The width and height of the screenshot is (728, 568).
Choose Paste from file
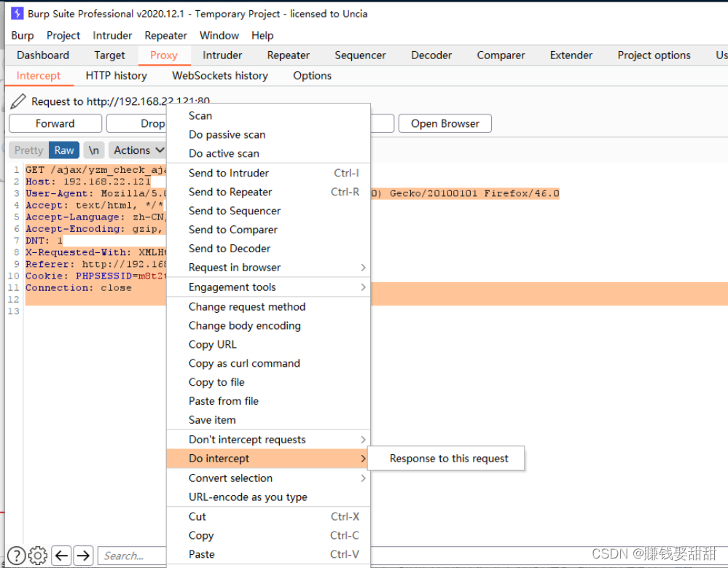click(268, 401)
